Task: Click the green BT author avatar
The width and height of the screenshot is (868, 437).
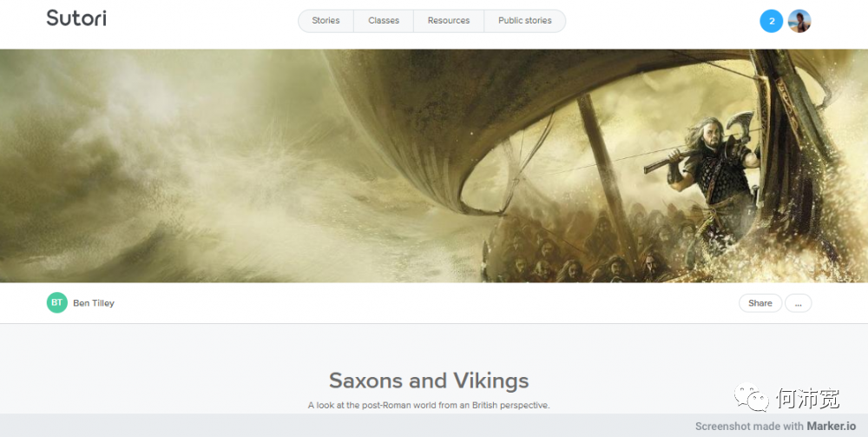Action: coord(56,302)
